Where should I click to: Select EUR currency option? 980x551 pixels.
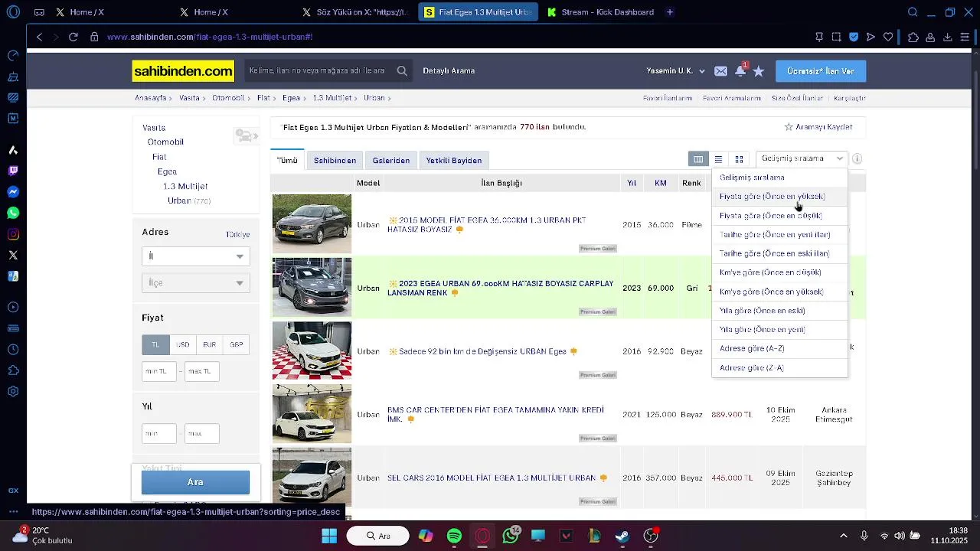(209, 344)
